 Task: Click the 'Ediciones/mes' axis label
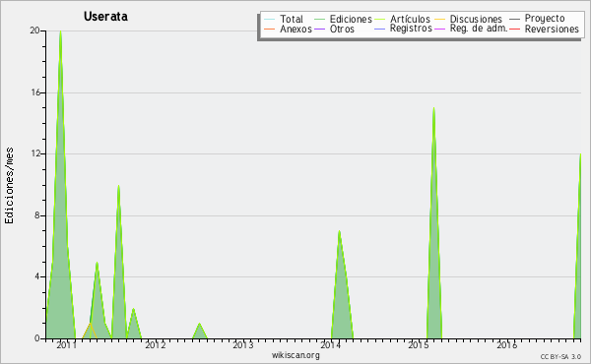click(9, 186)
